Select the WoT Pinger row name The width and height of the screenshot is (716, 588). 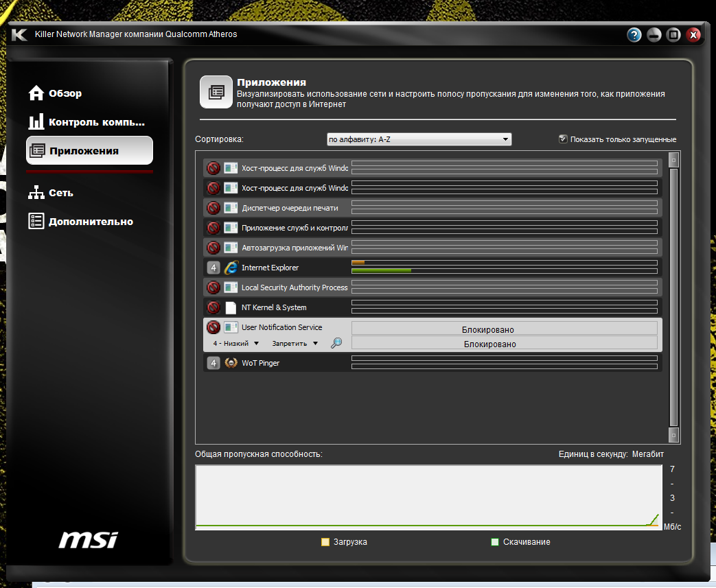click(260, 363)
